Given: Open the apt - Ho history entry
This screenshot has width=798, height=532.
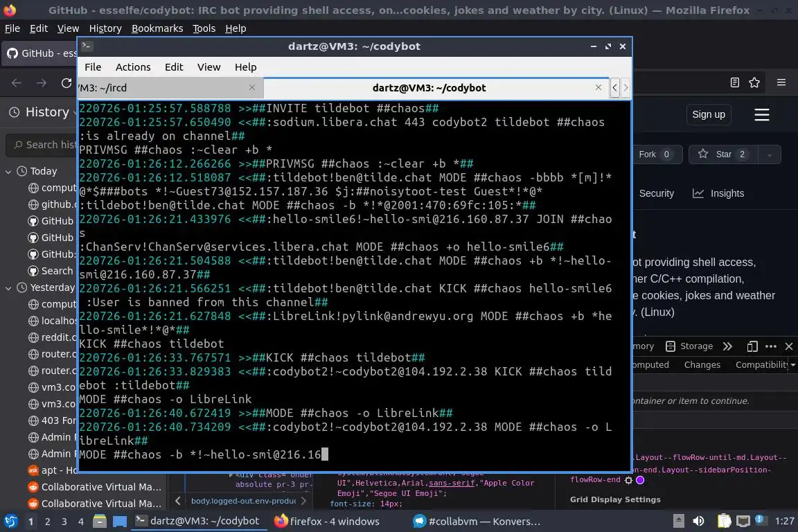Looking at the screenshot, I should pos(52,470).
